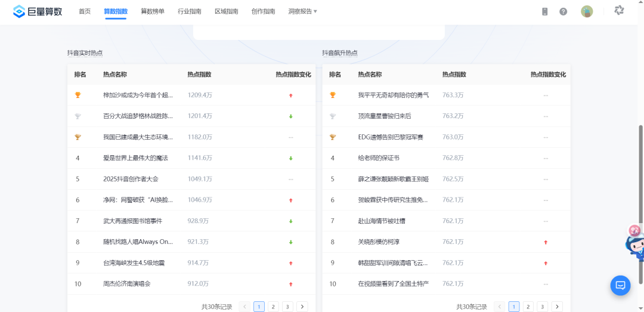Open hotspot 爱是世界上最伟大的魔法
The image size is (644, 312).
[136, 158]
